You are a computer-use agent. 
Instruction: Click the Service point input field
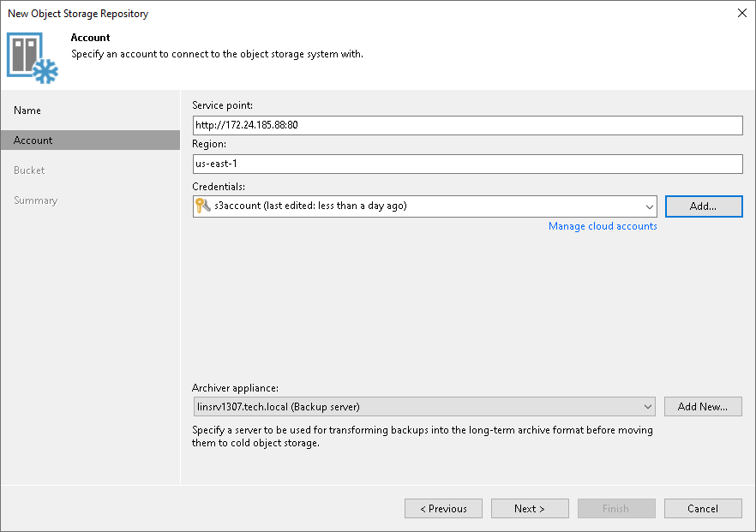(467, 125)
